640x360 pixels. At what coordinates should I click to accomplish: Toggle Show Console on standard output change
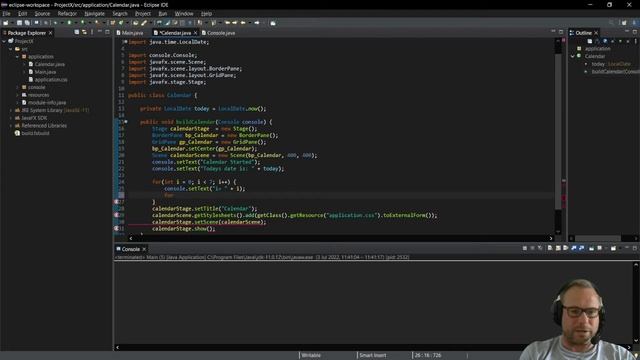point(574,248)
